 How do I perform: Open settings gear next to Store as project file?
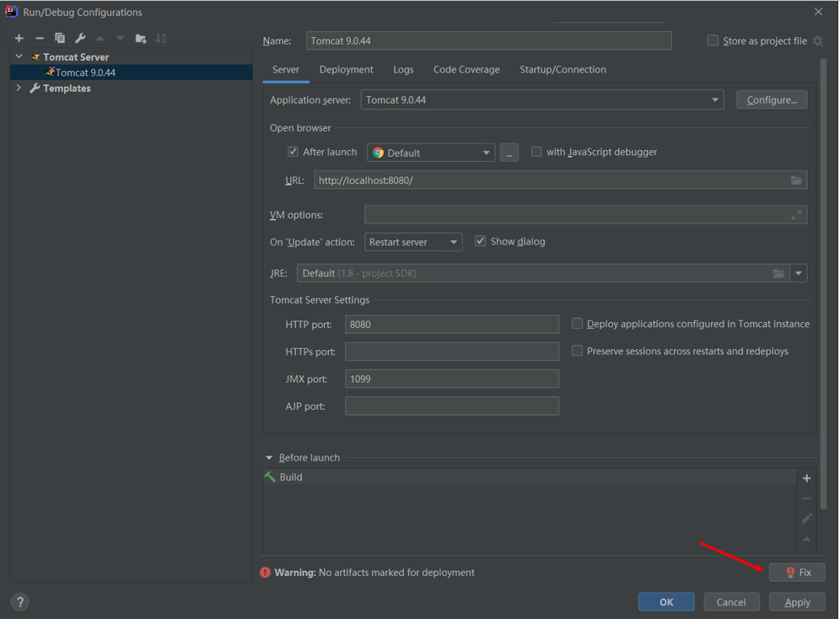(818, 41)
